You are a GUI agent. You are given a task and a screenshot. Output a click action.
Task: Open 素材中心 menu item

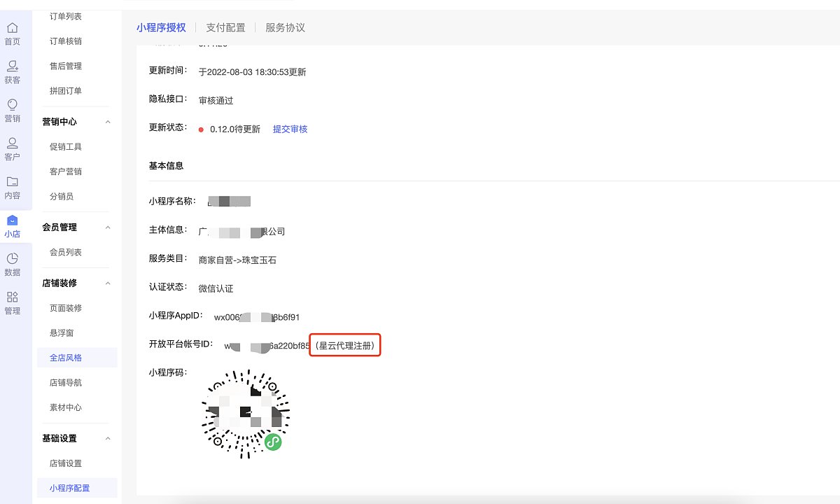(66, 407)
